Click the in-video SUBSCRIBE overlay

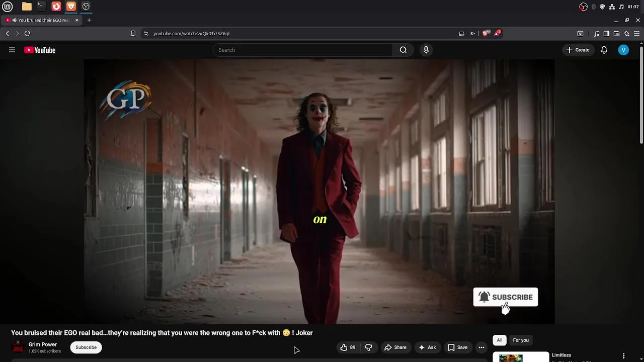(x=506, y=297)
